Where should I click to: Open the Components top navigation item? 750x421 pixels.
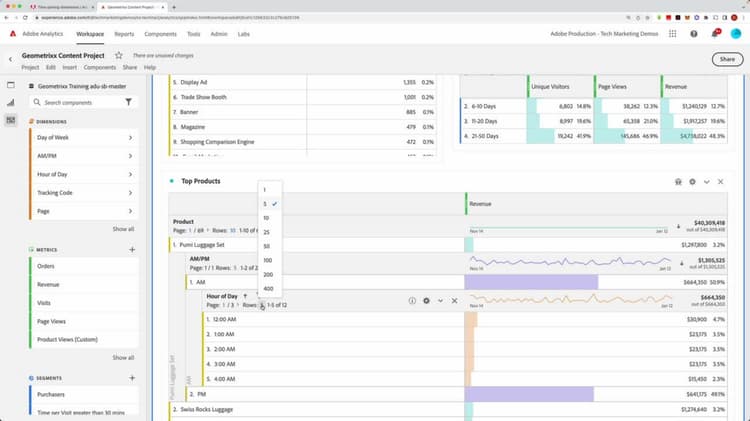[160, 34]
